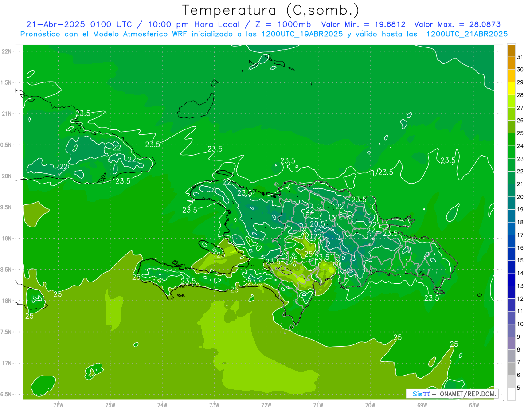The width and height of the screenshot is (532, 411).
Task: Click the "76W" longitude axis label
Action: pyautogui.click(x=58, y=405)
